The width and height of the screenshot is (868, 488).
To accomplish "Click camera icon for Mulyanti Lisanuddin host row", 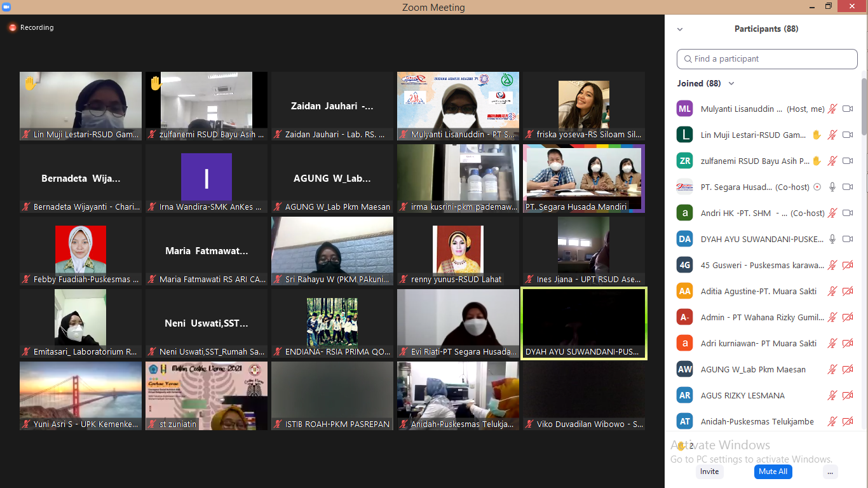I will click(x=847, y=109).
